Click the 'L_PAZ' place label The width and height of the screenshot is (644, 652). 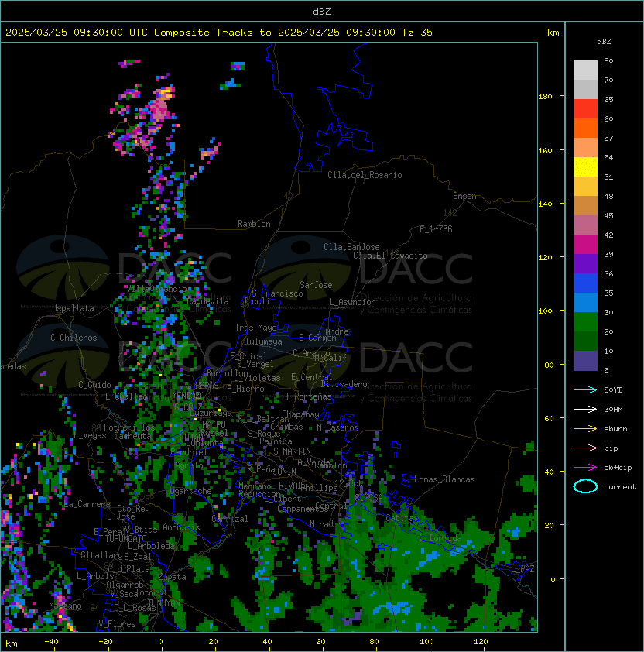click(x=522, y=568)
